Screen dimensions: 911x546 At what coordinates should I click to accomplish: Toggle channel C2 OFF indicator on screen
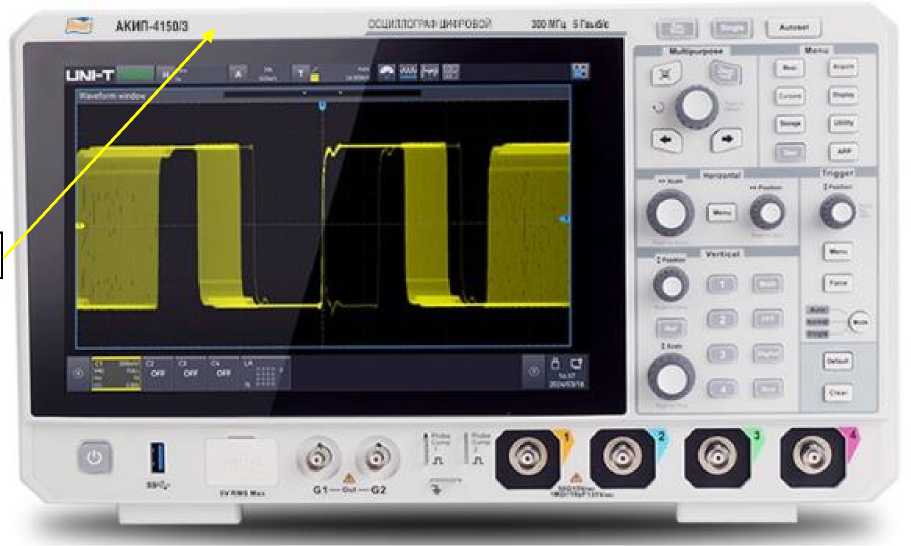[x=156, y=370]
